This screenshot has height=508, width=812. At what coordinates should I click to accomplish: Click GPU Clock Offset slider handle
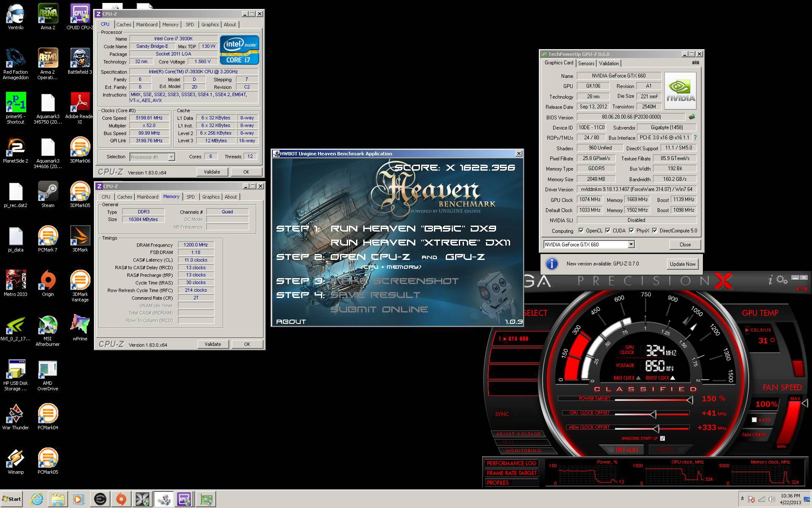653,414
